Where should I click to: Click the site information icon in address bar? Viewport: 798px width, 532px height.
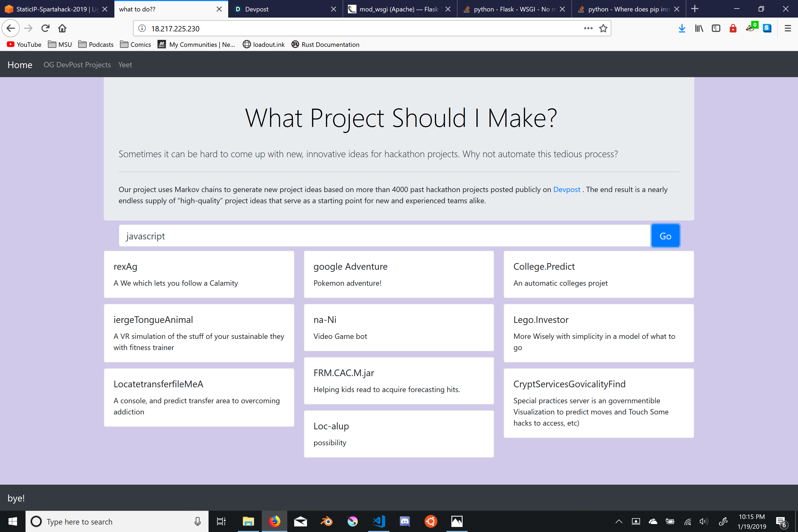[x=142, y=28]
